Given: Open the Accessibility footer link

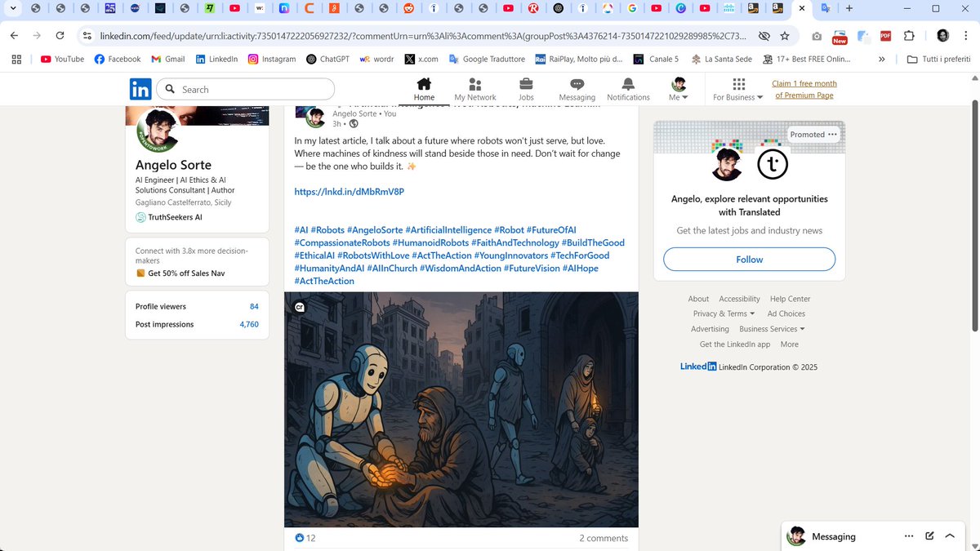Looking at the screenshot, I should tap(739, 299).
